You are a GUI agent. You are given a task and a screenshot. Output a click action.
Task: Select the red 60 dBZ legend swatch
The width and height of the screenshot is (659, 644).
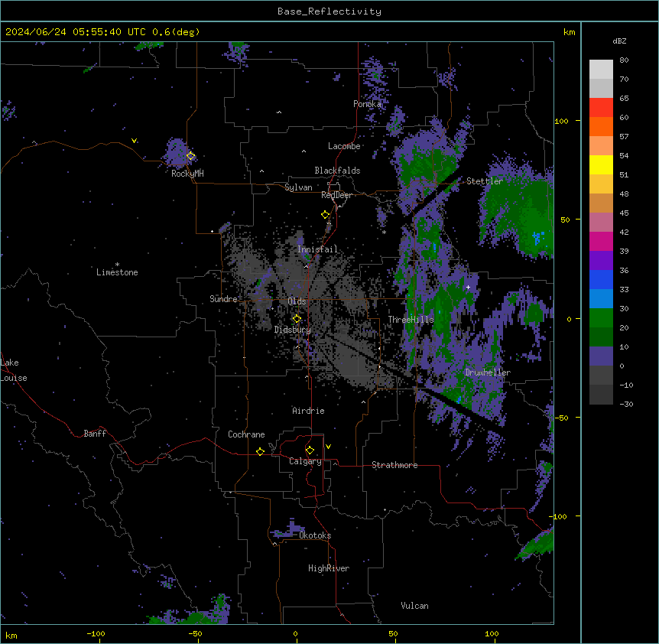tap(601, 108)
